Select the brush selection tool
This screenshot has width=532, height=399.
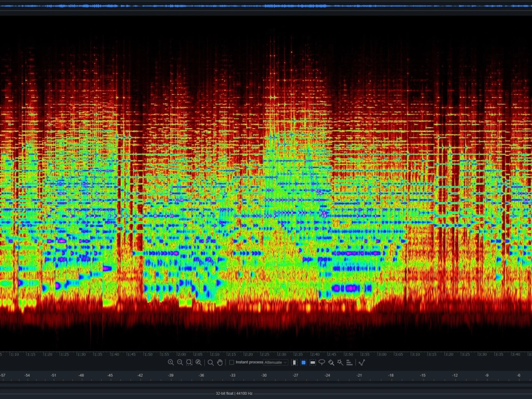pos(331,362)
